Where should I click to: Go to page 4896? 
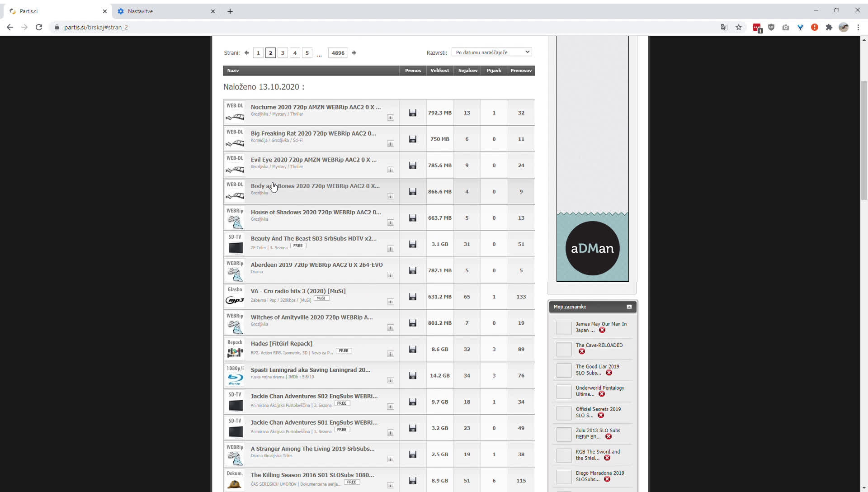pos(338,52)
